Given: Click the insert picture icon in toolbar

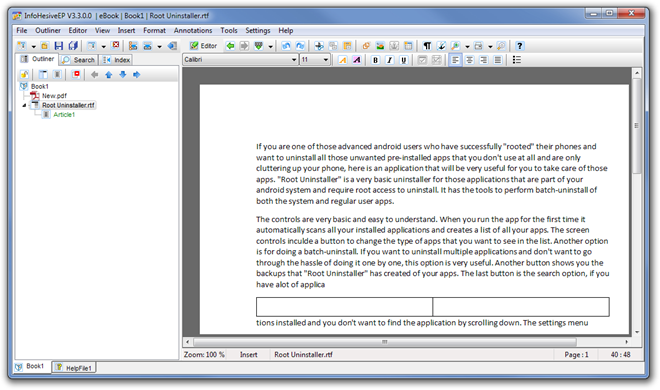Looking at the screenshot, I should (380, 46).
